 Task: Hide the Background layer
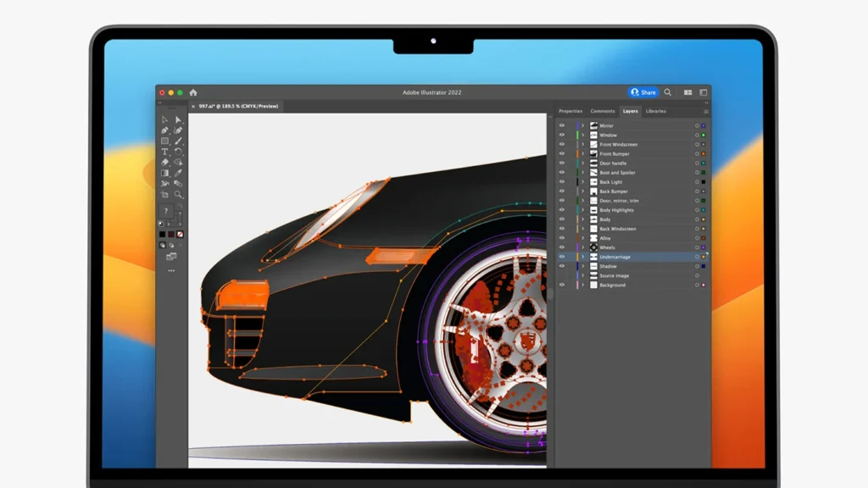click(x=564, y=285)
